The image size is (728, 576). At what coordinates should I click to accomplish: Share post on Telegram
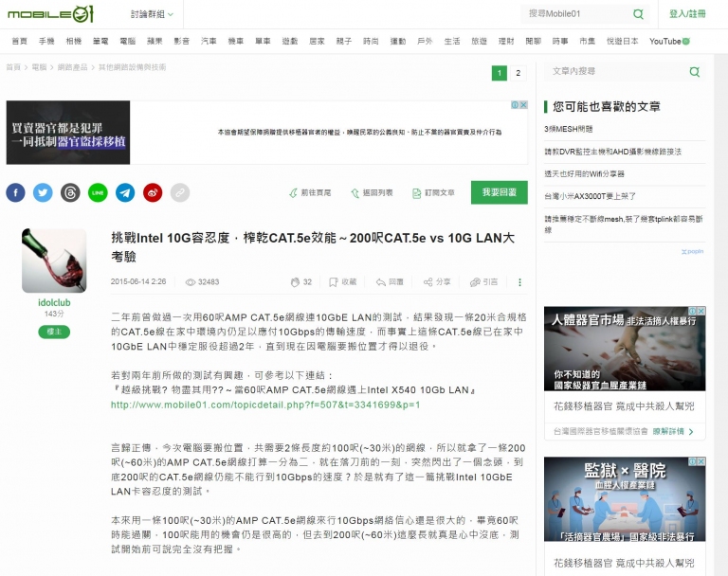click(x=125, y=192)
